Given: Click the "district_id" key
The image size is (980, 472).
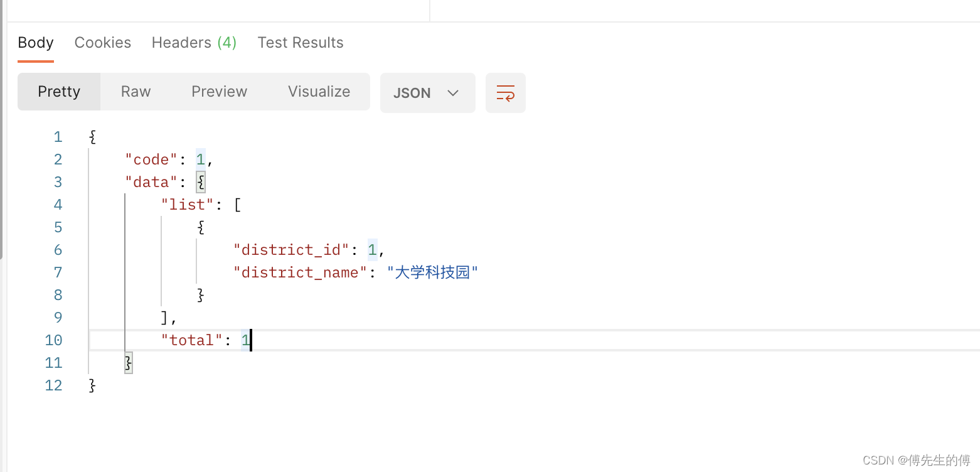Looking at the screenshot, I should tap(291, 250).
